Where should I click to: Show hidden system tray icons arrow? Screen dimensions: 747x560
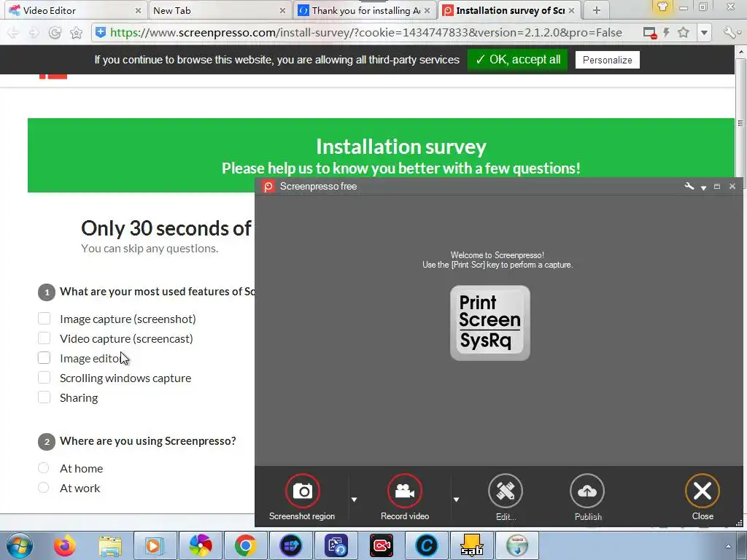pos(728,546)
